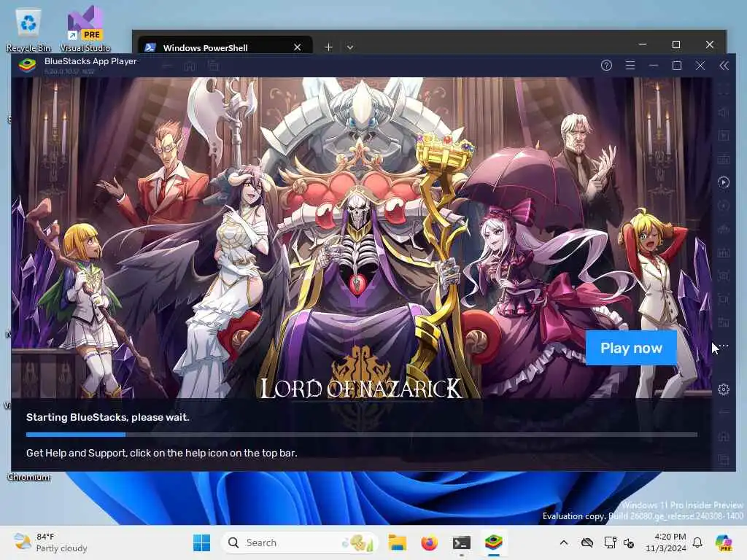Add a new tab in PowerShell window
The image size is (747, 560).
[328, 47]
